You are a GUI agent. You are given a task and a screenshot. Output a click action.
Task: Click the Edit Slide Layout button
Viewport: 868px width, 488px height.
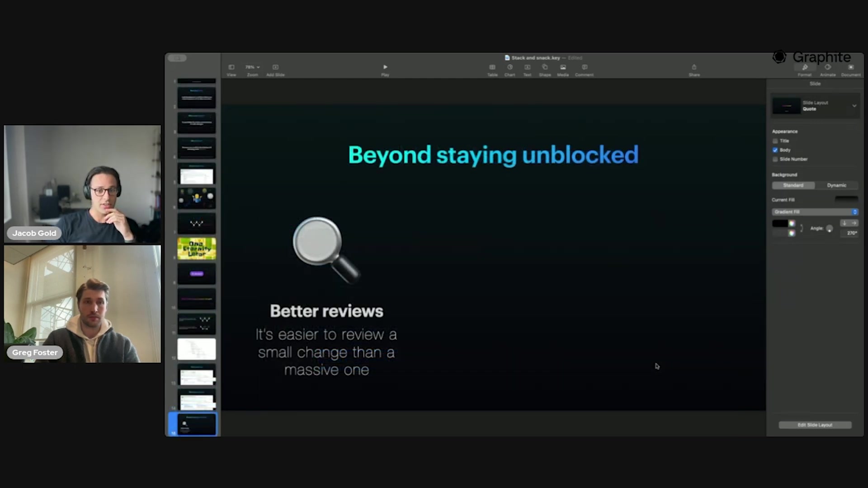click(815, 425)
